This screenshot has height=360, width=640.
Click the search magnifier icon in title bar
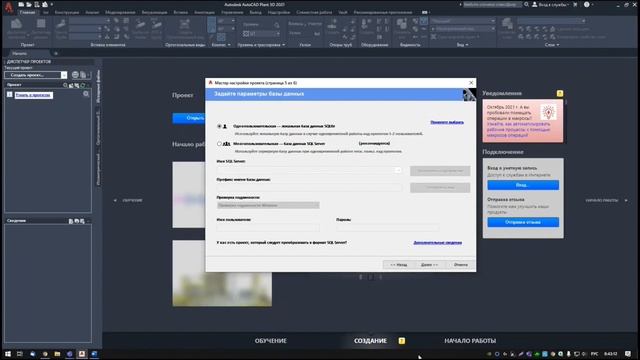(x=527, y=4)
